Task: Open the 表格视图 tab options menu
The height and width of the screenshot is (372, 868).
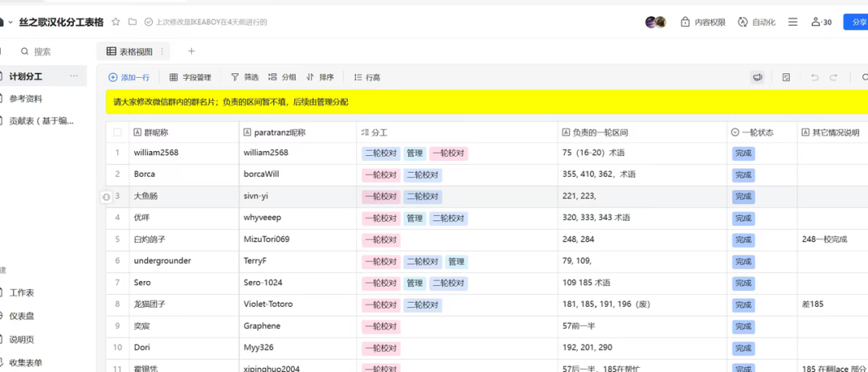Action: click(162, 51)
